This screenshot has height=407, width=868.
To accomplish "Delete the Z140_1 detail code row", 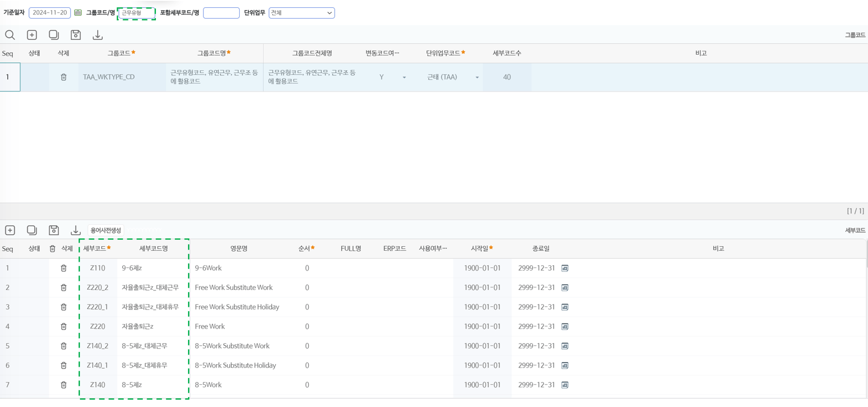I will click(64, 365).
